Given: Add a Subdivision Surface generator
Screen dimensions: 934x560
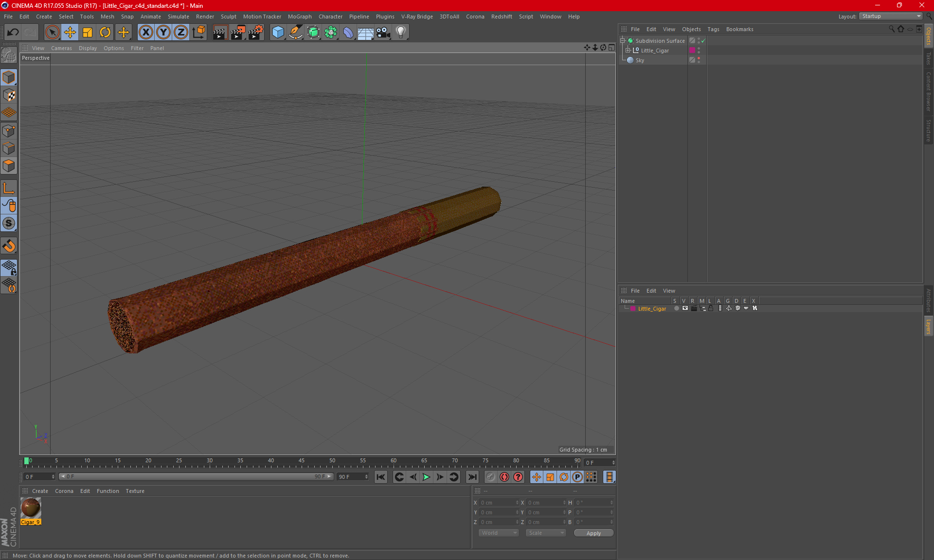Looking at the screenshot, I should 313,32.
